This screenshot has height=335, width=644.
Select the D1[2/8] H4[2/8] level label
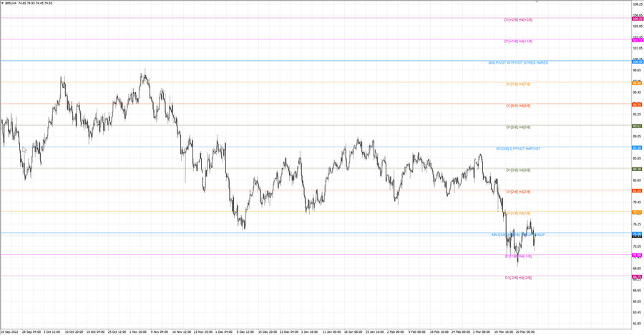point(518,192)
